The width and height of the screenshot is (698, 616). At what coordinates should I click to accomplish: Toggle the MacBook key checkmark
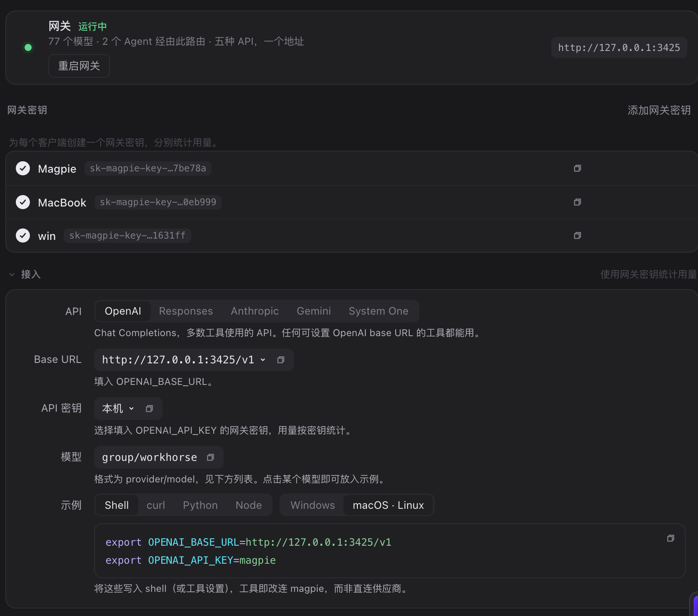tap(23, 202)
